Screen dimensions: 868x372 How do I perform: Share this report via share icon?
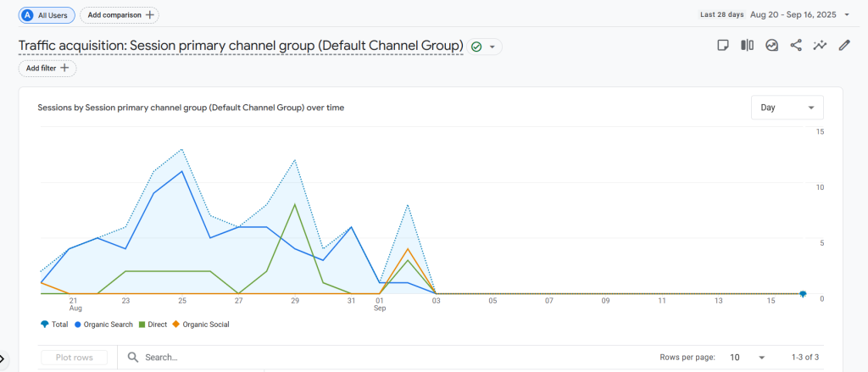[796, 46]
